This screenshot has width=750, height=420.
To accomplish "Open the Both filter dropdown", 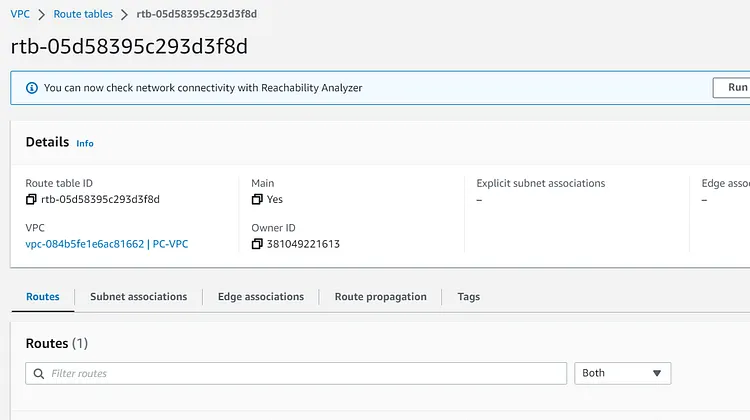I will [622, 373].
